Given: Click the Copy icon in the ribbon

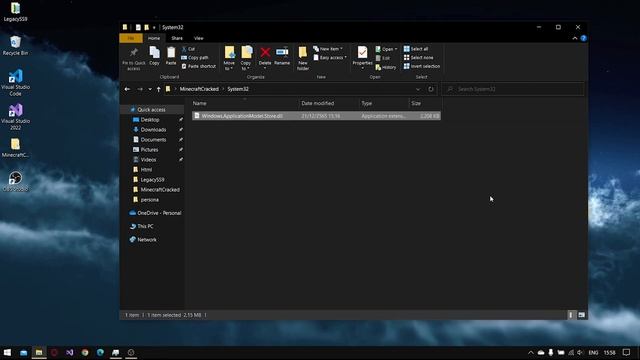Looking at the screenshot, I should pyautogui.click(x=154, y=56).
